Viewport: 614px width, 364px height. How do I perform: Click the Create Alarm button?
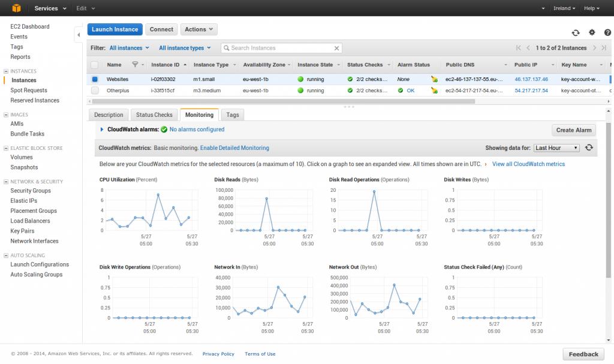574,130
